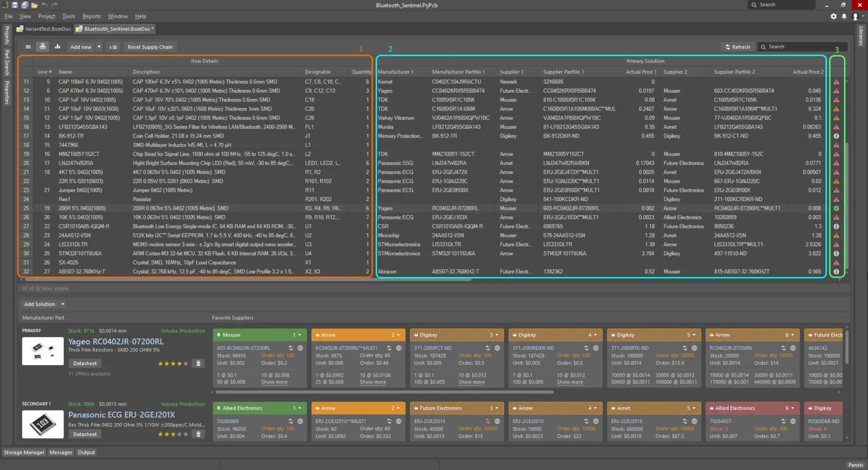Refresh Arrow RC0402JR-07200RL**MULT1 supplier data icon
This screenshot has height=470, width=868.
pos(389,348)
